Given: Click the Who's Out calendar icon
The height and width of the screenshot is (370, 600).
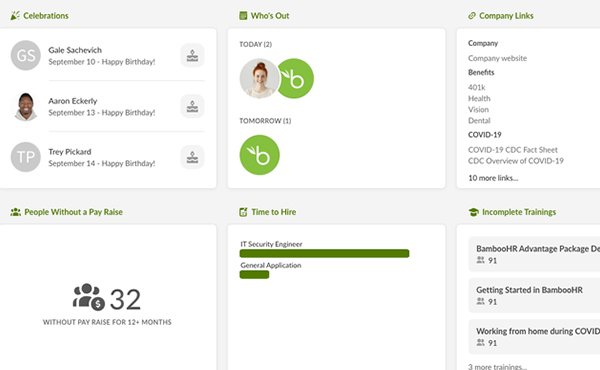Looking at the screenshot, I should 243,16.
